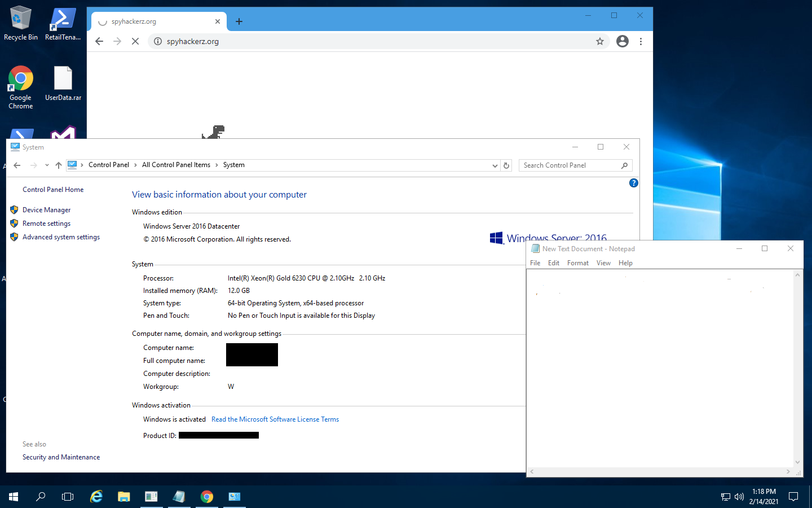Open Security and Maintenance link
This screenshot has height=508, width=812.
61,457
